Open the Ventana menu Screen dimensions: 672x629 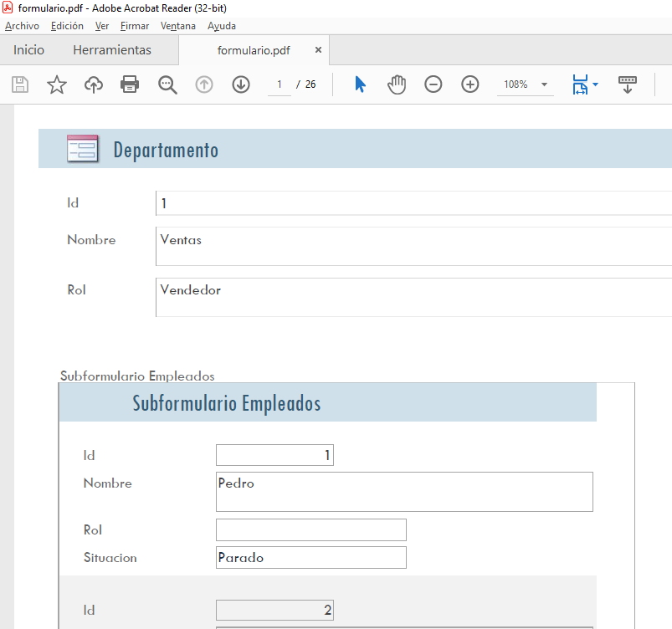[177, 26]
